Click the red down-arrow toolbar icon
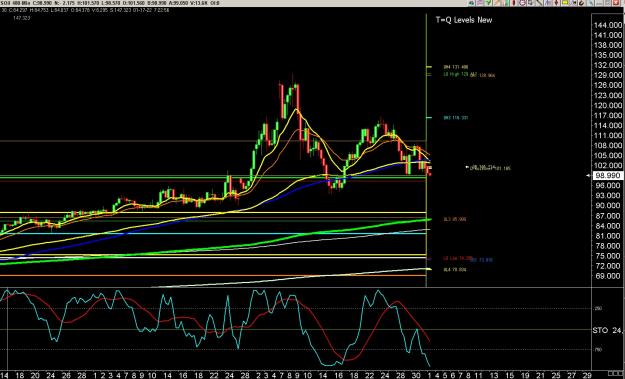Image resolution: width=625 pixels, height=379 pixels. (x=556, y=3)
